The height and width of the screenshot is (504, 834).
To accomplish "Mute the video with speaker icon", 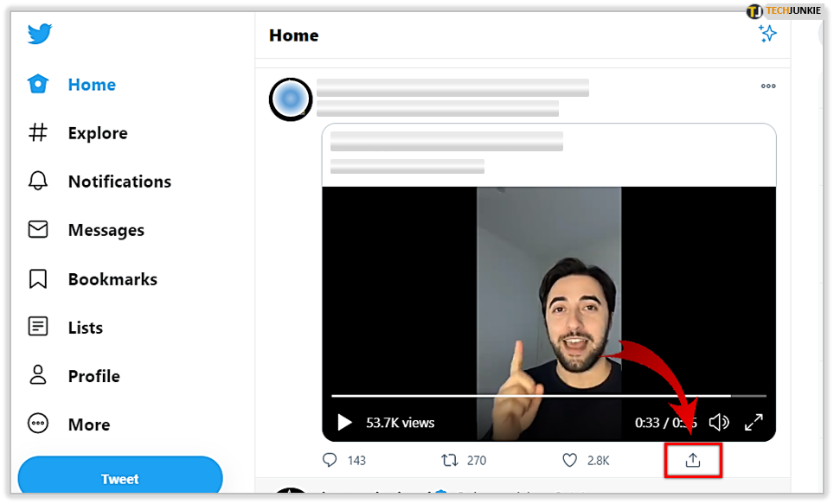I will pyautogui.click(x=719, y=423).
